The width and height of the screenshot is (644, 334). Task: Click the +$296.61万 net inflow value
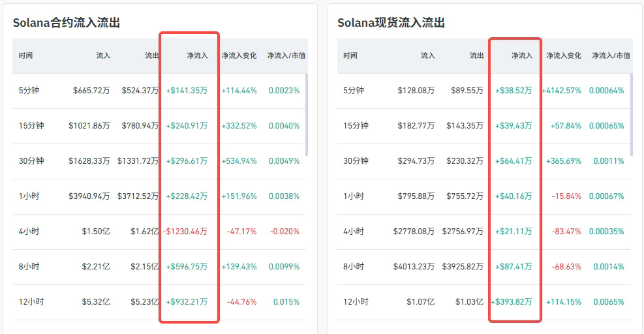click(187, 161)
